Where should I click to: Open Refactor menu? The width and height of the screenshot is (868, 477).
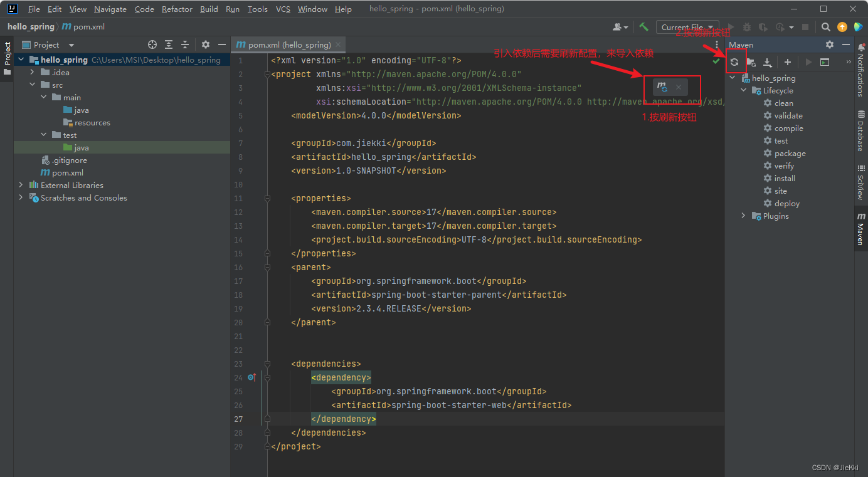pyautogui.click(x=177, y=9)
